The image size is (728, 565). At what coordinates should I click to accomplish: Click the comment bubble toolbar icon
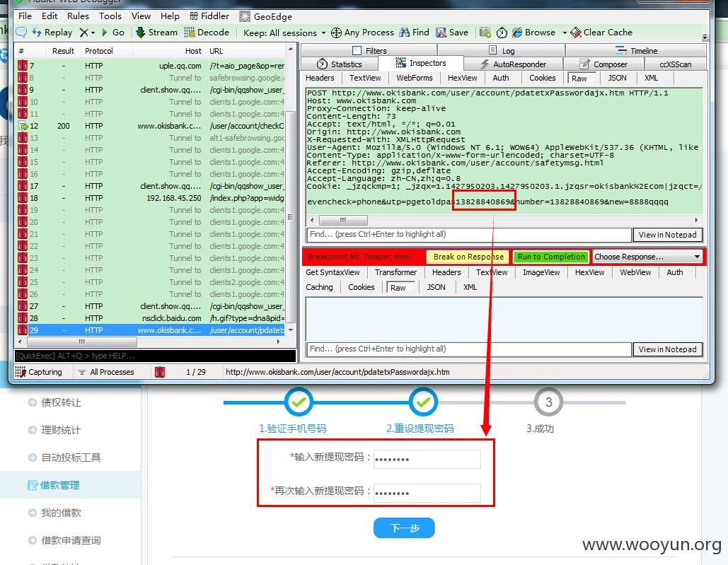21,33
